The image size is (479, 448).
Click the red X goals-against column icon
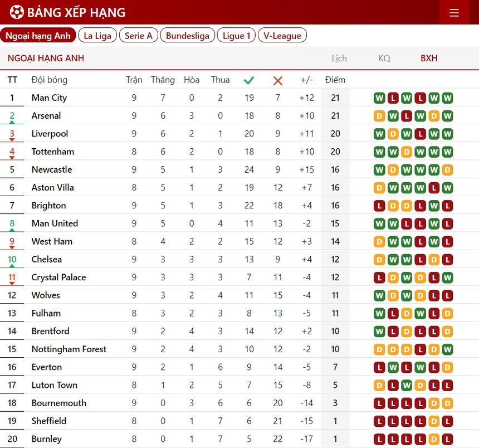point(278,80)
